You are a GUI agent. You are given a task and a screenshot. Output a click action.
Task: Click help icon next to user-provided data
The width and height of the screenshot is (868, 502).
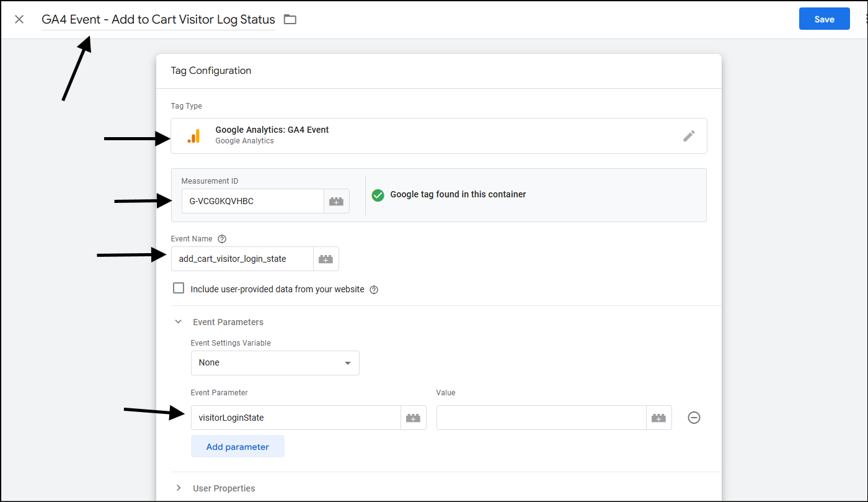tap(374, 289)
